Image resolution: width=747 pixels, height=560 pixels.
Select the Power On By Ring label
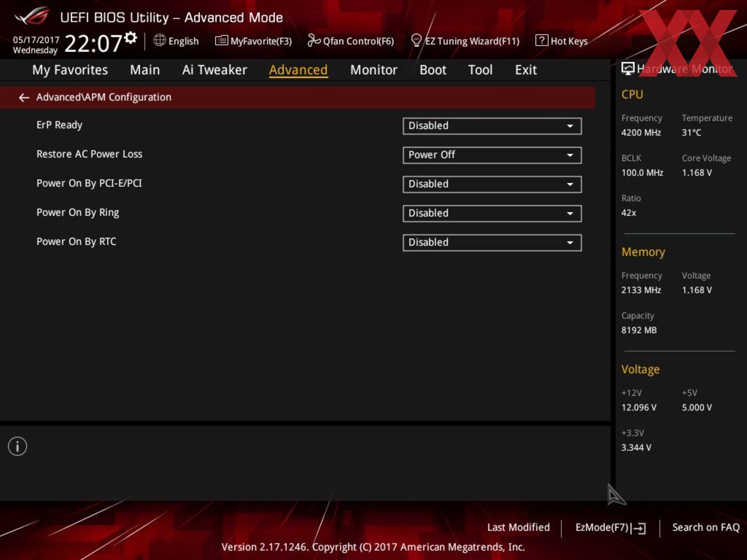[x=77, y=212]
